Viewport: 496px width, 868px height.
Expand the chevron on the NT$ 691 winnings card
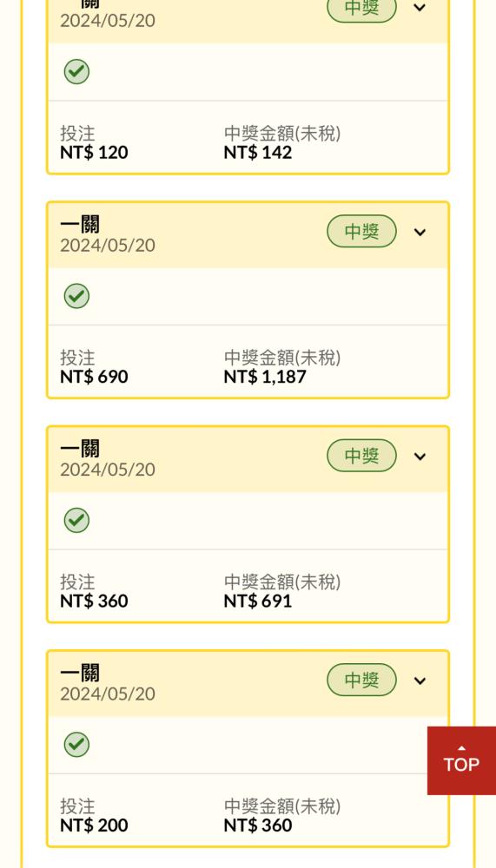tap(420, 457)
